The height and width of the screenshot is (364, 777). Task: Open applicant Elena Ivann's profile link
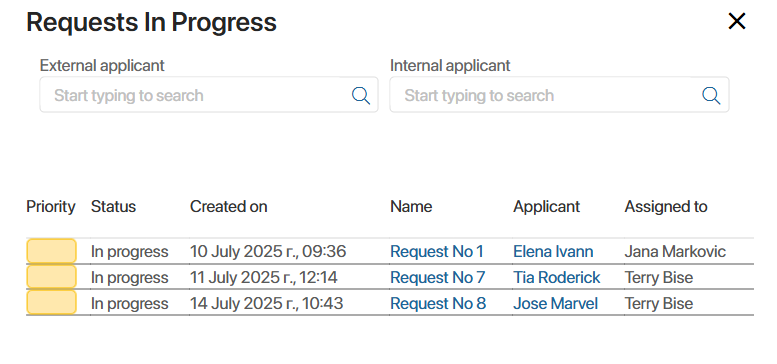click(x=553, y=252)
